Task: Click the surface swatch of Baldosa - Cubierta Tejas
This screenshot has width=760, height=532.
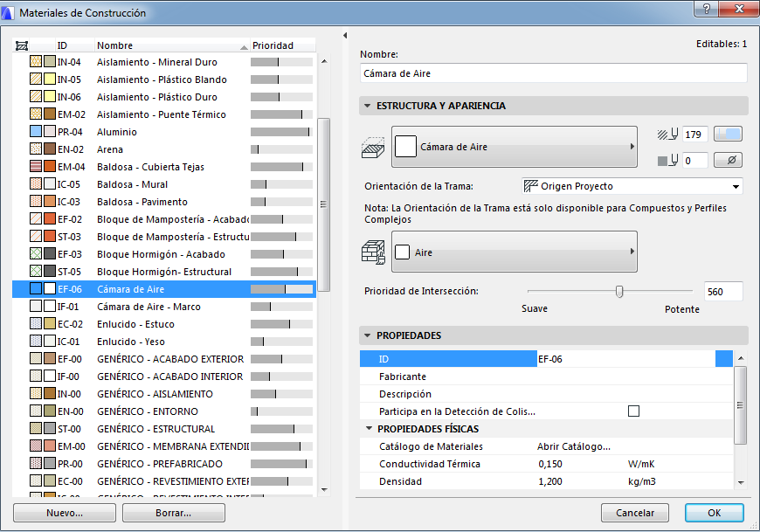Action: point(50,166)
